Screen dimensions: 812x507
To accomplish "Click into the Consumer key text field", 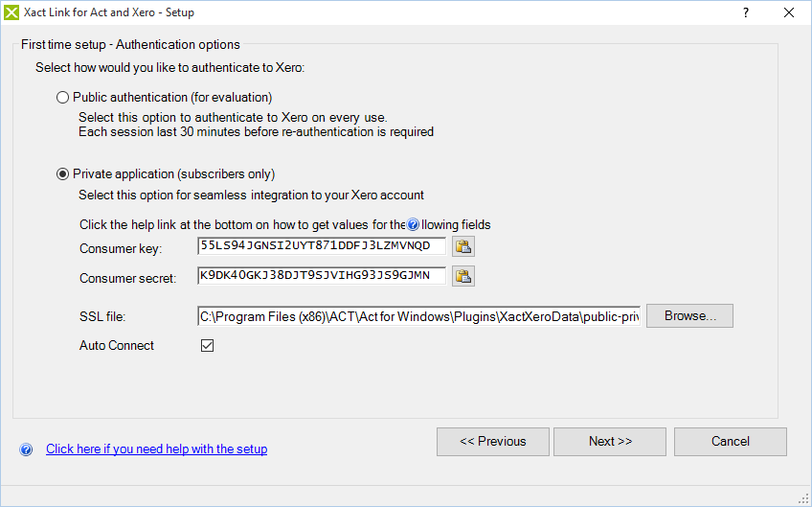I will pyautogui.click(x=321, y=246).
